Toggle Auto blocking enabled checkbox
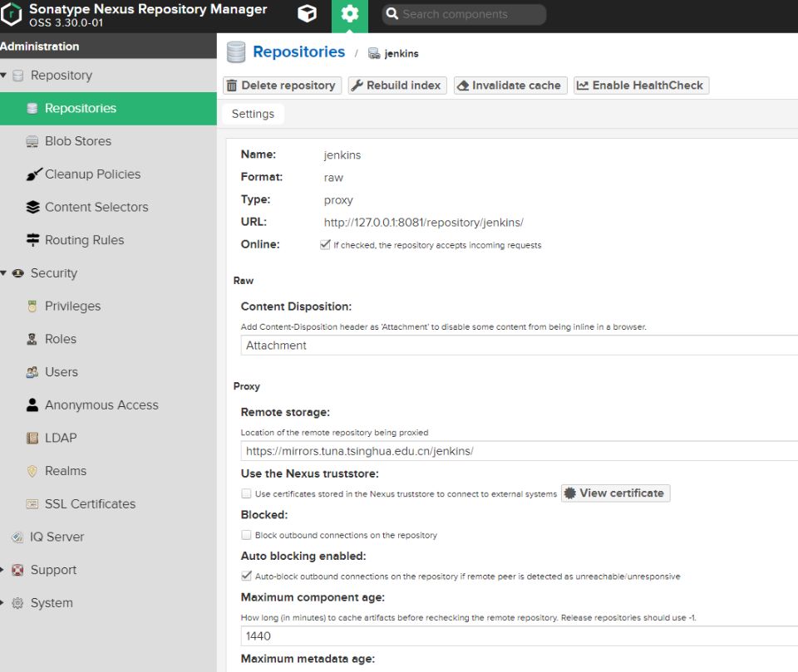 tap(246, 576)
